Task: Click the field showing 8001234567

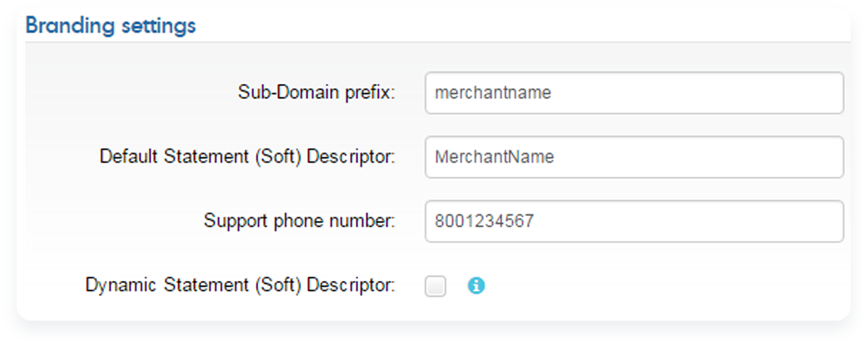Action: (634, 221)
